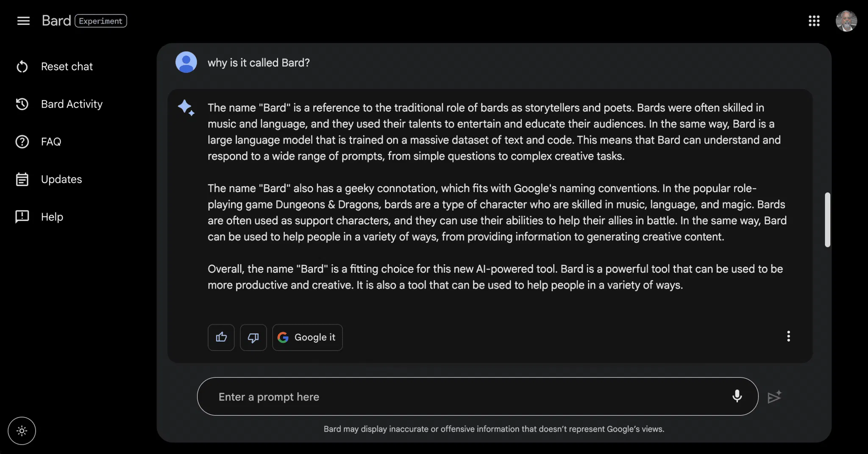This screenshot has height=454, width=868.
Task: Open the response's three-dot more options
Action: pyautogui.click(x=788, y=336)
